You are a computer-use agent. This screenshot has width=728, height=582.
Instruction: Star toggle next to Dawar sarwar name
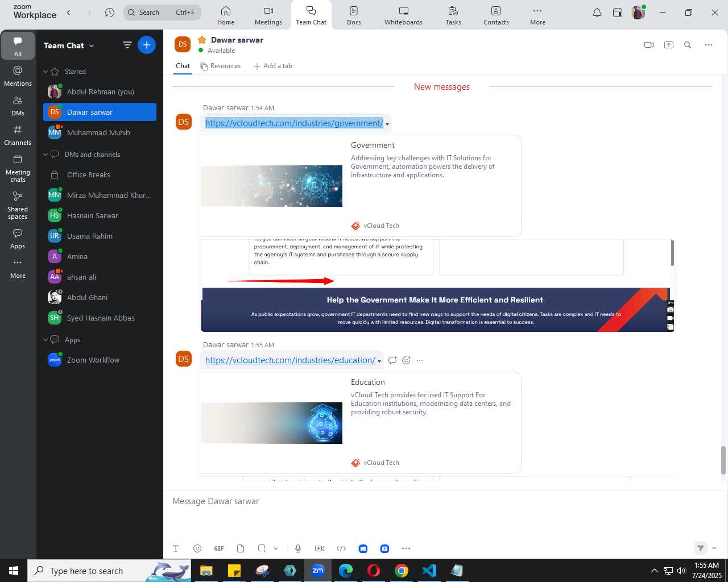202,40
